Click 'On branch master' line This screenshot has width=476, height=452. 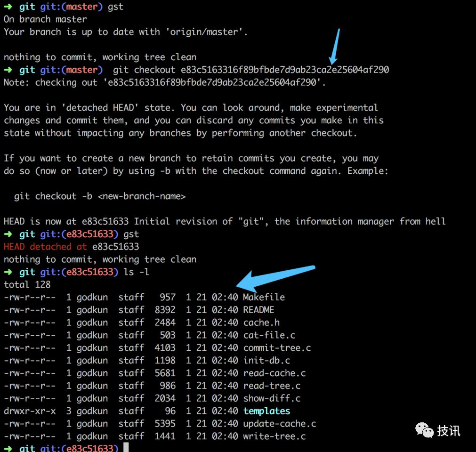(45, 19)
